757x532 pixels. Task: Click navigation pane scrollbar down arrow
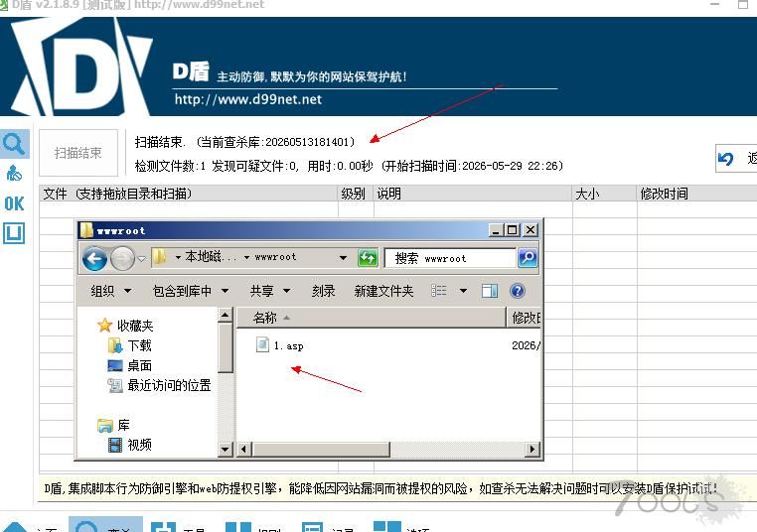[225, 449]
